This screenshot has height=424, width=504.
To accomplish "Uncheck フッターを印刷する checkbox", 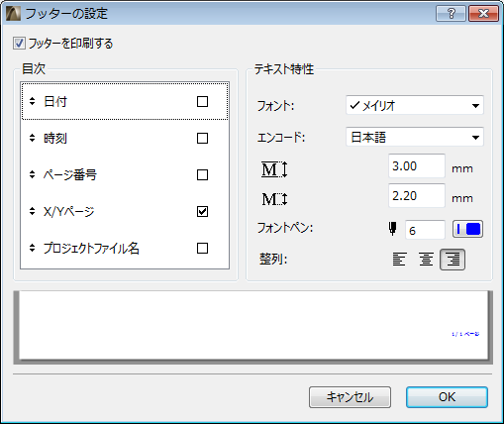I will coord(19,44).
